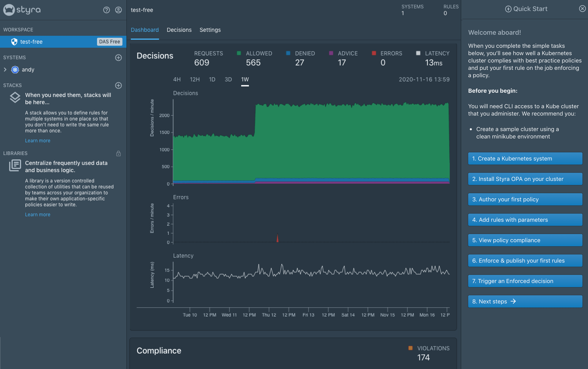Close the Quick Start panel
This screenshot has height=369, width=588.
pos(582,9)
